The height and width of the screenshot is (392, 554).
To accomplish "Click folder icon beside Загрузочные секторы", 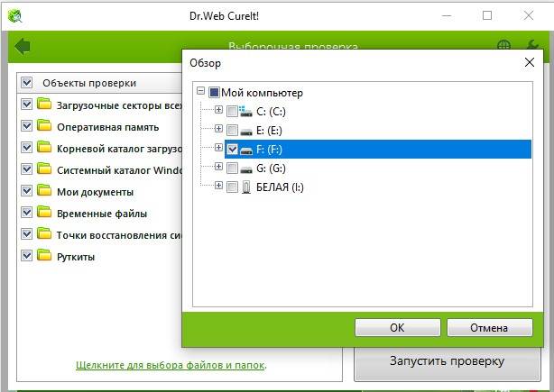I will pyautogui.click(x=44, y=103).
